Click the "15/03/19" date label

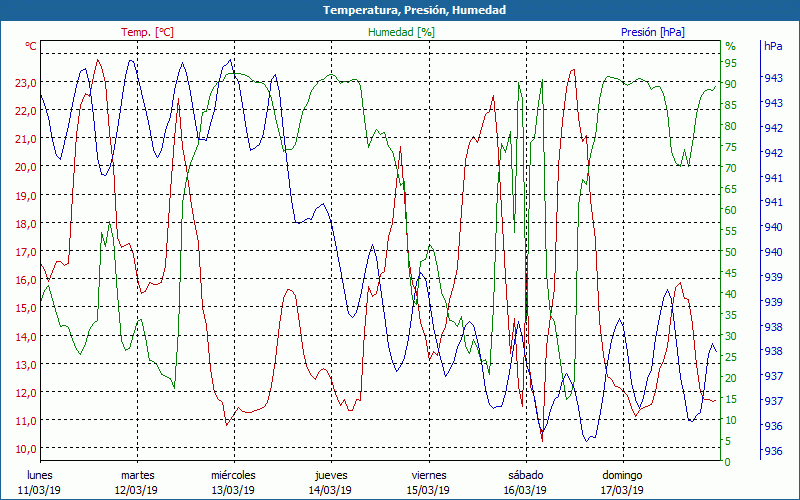coord(428,490)
